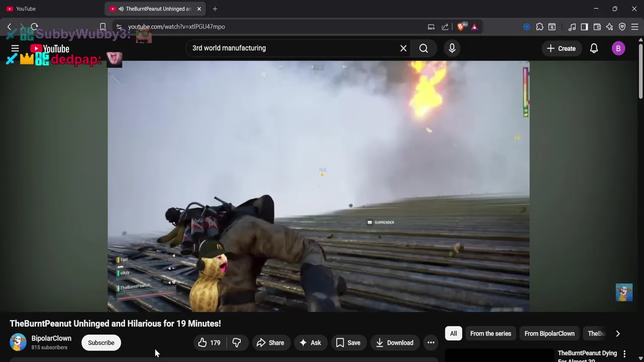Click the install or cast icon in address bar
The height and width of the screenshot is (362, 644).
(431, 27)
